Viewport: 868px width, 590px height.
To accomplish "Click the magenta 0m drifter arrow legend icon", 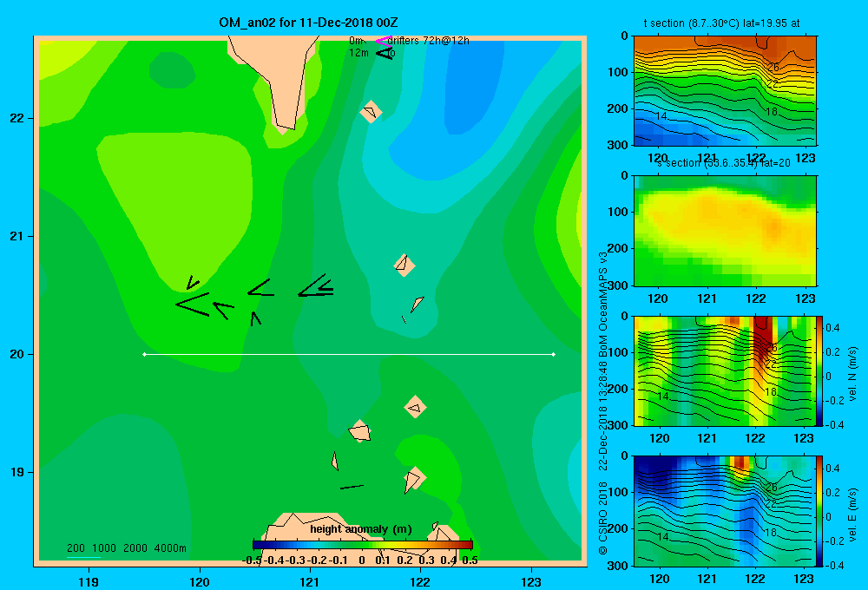I will (x=384, y=41).
